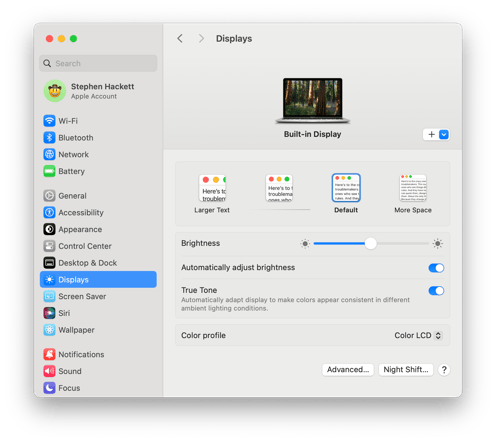496x442 pixels.
Task: Open Accessibility settings label
Action: [x=81, y=213]
